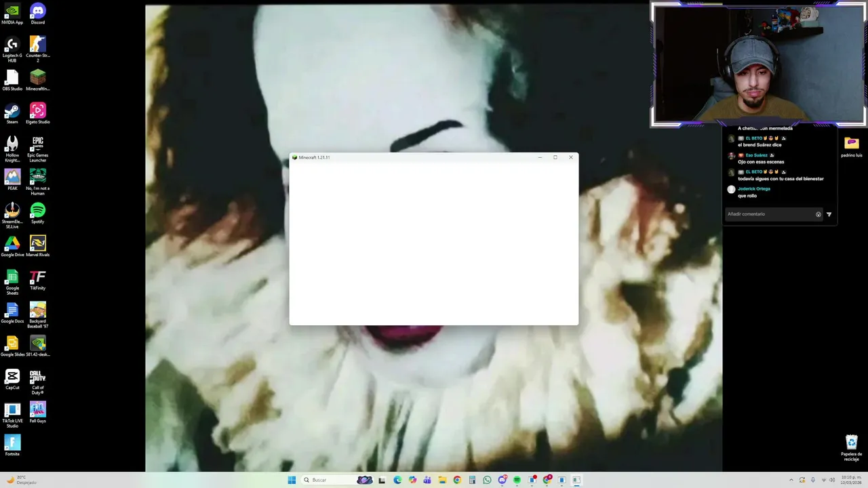The image size is (868, 488).
Task: Click 'todavía sigues con tu casa del bienestar'
Action: [781, 179]
